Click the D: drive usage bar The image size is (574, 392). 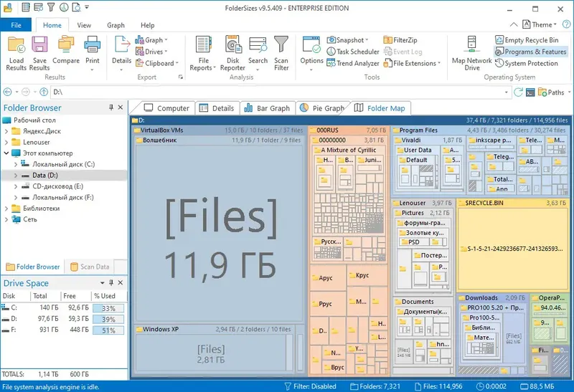108,319
